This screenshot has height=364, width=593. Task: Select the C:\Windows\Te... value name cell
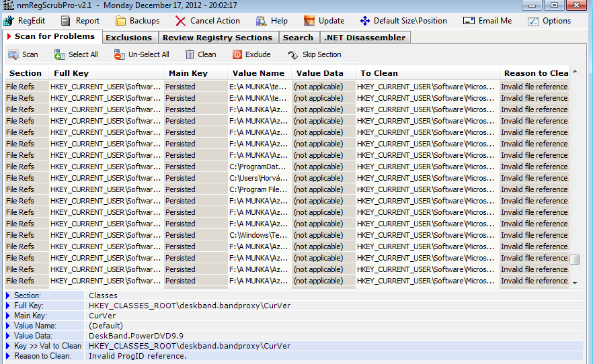pos(260,235)
